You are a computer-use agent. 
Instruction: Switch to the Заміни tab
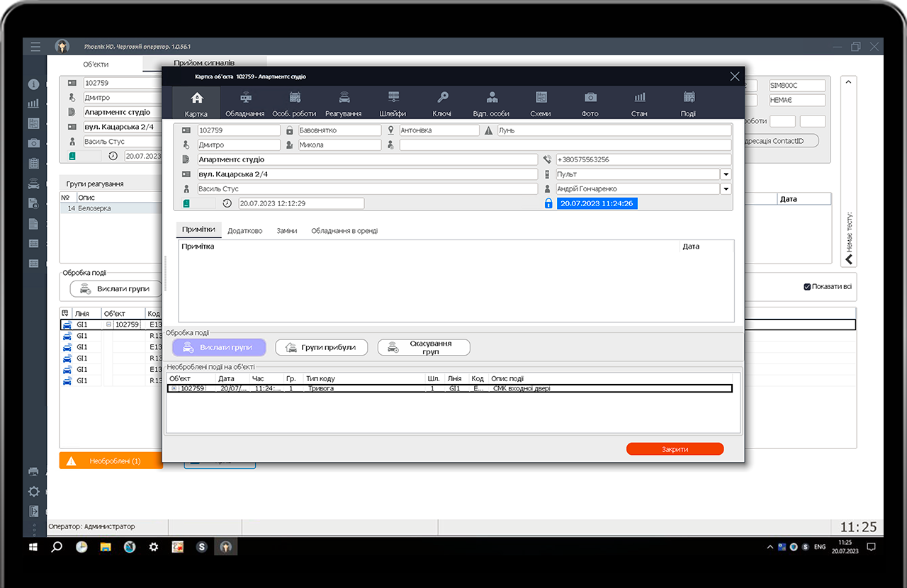point(286,231)
